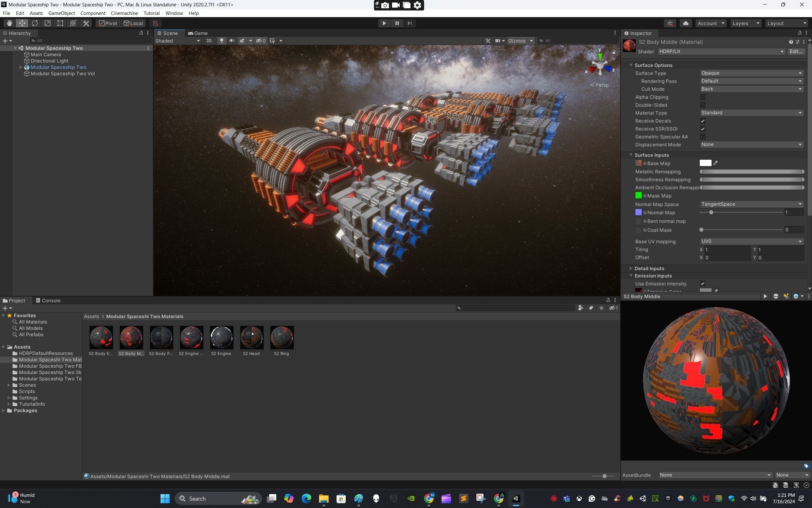Screen dimensions: 812x508
Task: Switch to the Game tab
Action: coord(198,33)
